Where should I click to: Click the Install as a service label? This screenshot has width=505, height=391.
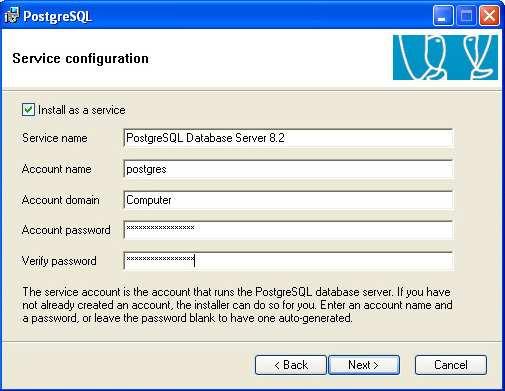click(x=82, y=110)
